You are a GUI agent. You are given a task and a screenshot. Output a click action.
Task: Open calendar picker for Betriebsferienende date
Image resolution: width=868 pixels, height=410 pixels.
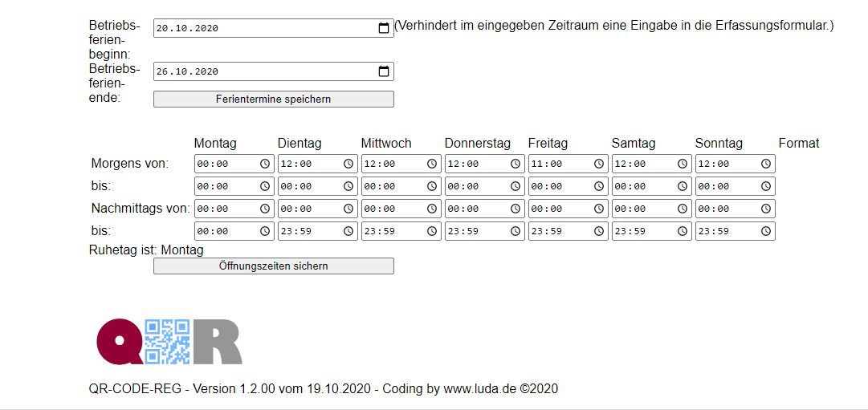click(x=384, y=71)
